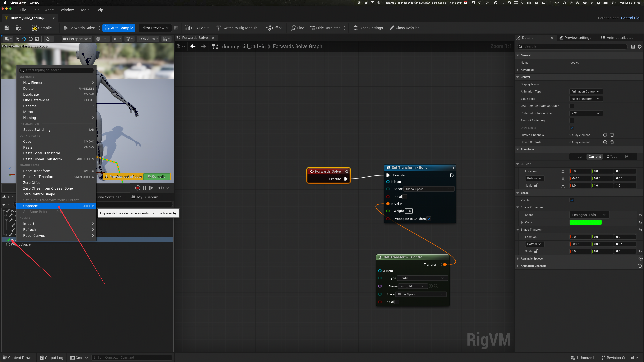The height and width of the screenshot is (362, 644).
Task: Select the Translate gizmo tool
Action: [24, 39]
